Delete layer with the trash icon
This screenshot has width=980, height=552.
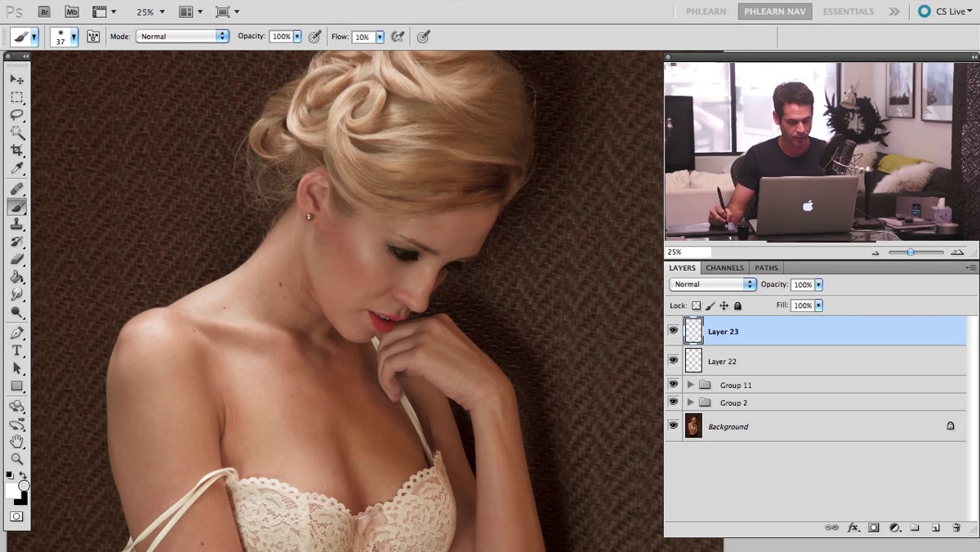point(956,528)
